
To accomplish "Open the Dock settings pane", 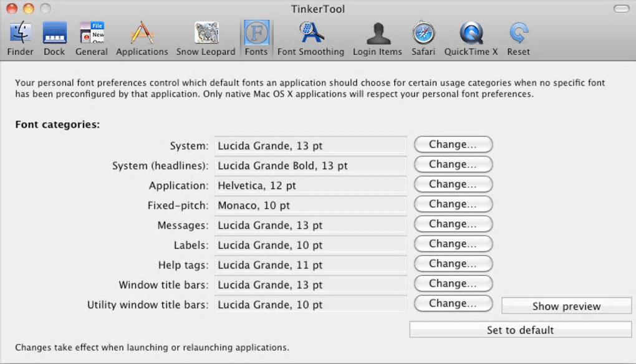I will pyautogui.click(x=54, y=39).
